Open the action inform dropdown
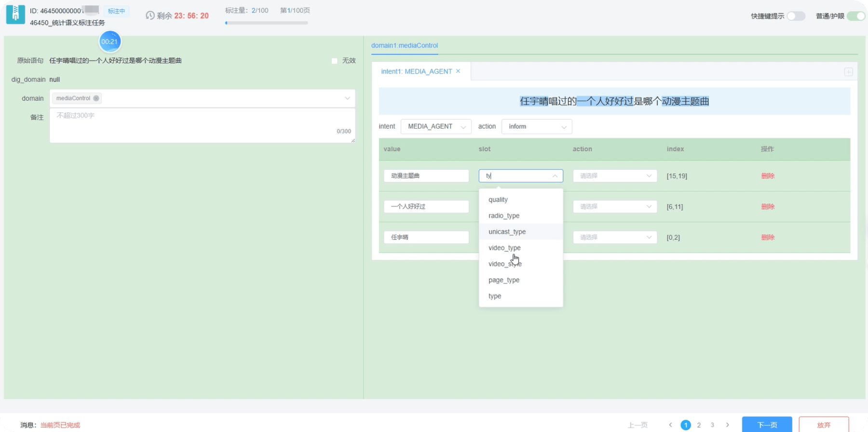This screenshot has width=868, height=432. (537, 126)
